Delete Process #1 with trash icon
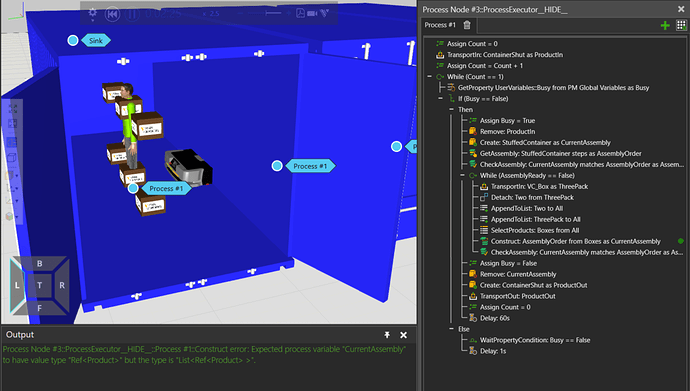Viewport: 690px width, 391px height. pyautogui.click(x=467, y=25)
